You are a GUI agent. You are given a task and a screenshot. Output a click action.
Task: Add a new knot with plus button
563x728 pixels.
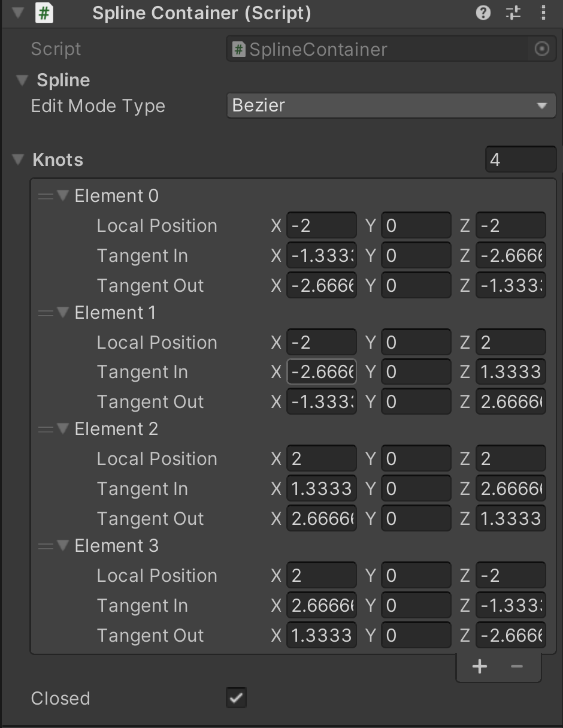479,667
